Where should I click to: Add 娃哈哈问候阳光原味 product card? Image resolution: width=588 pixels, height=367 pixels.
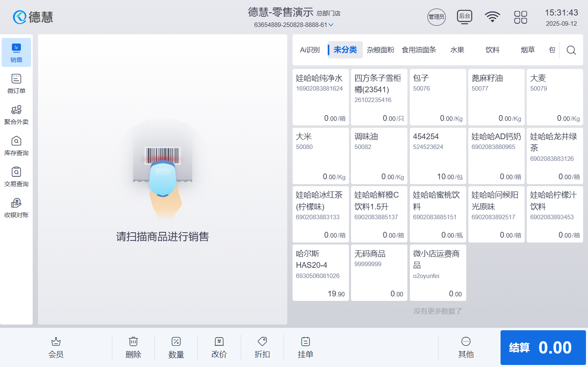[x=496, y=214]
